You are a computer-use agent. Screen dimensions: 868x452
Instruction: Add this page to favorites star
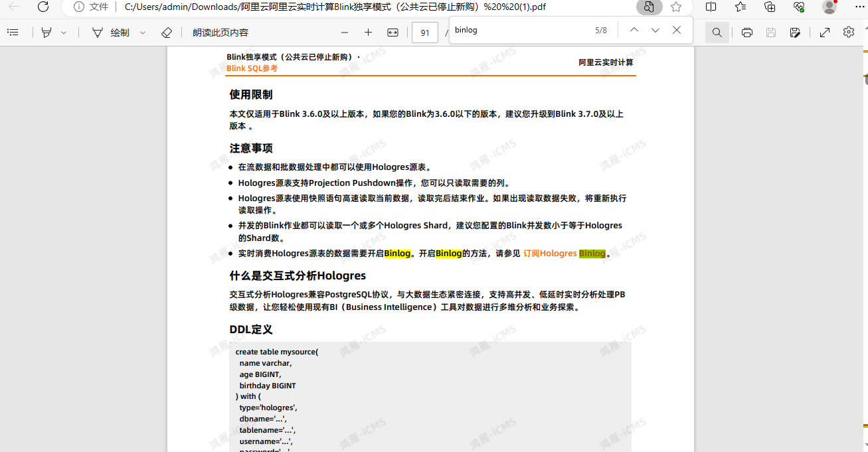[676, 7]
